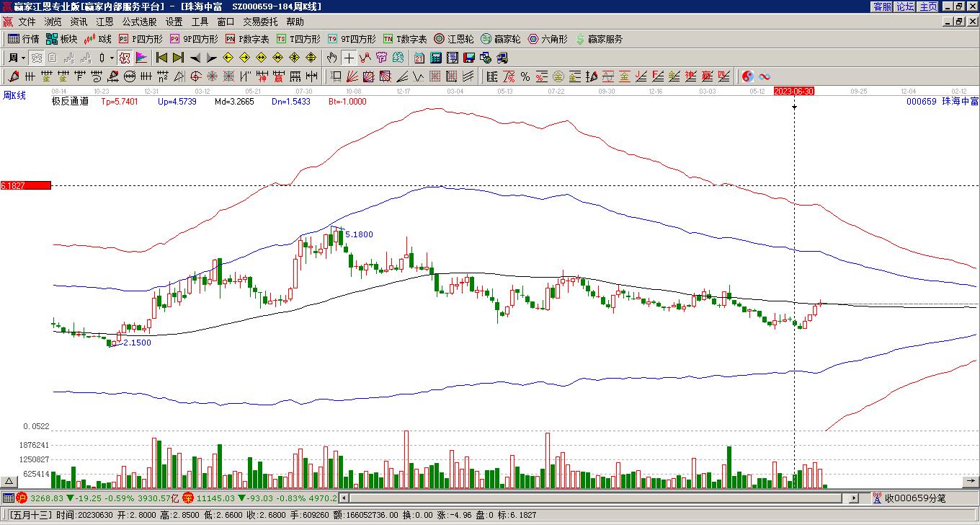Image resolution: width=980 pixels, height=525 pixels.
Task: Click the red 6.1827 price axis marker
Action: 25,185
